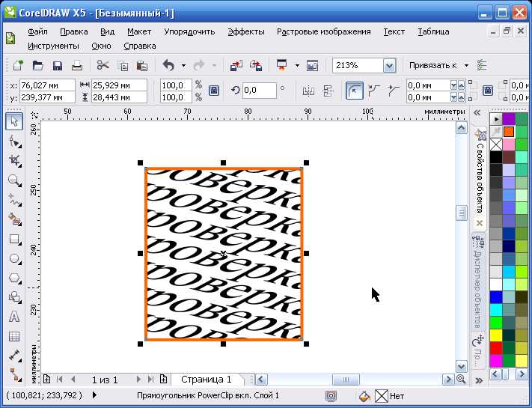Open the Правка menu
The image size is (532, 408).
[74, 31]
